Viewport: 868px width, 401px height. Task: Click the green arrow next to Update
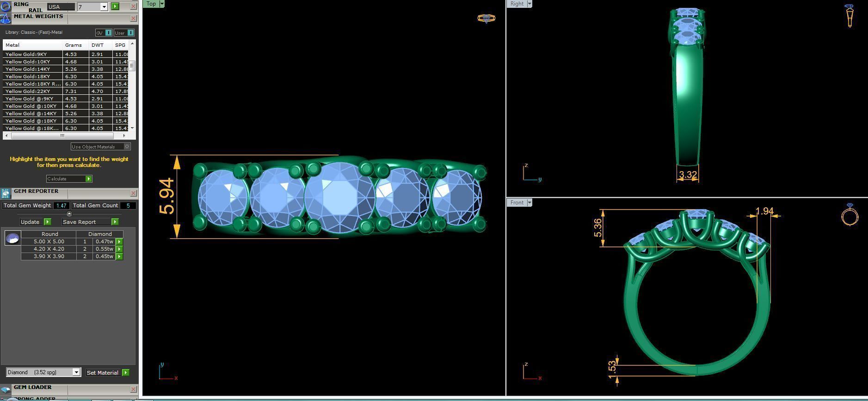pos(47,222)
